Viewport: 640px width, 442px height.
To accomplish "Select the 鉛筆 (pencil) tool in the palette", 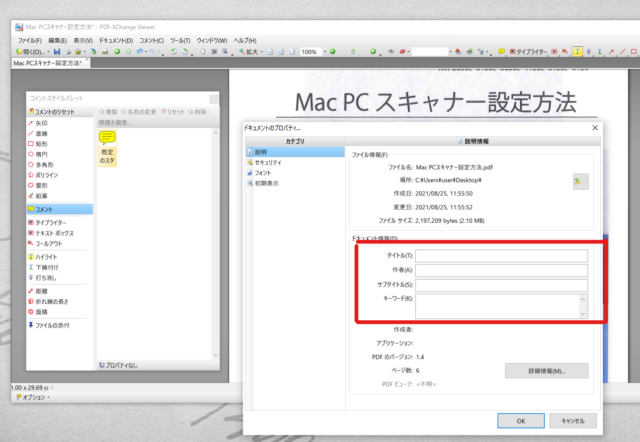I will (44, 196).
